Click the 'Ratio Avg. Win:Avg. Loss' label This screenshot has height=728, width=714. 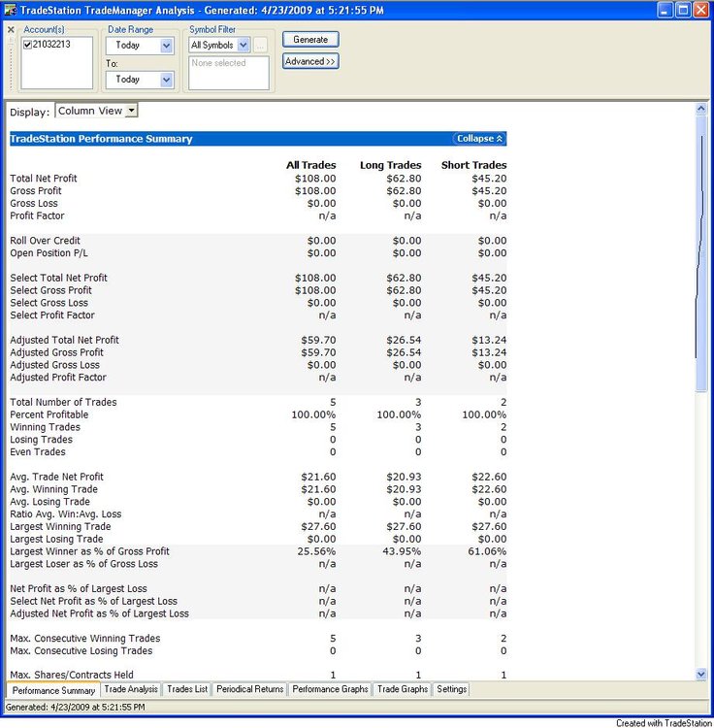pyautogui.click(x=65, y=513)
